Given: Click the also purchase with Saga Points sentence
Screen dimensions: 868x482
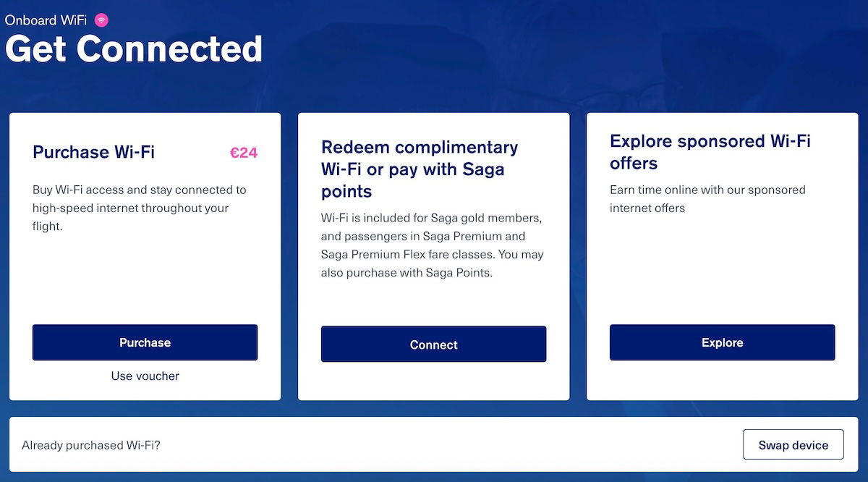Looking at the screenshot, I should [x=407, y=273].
